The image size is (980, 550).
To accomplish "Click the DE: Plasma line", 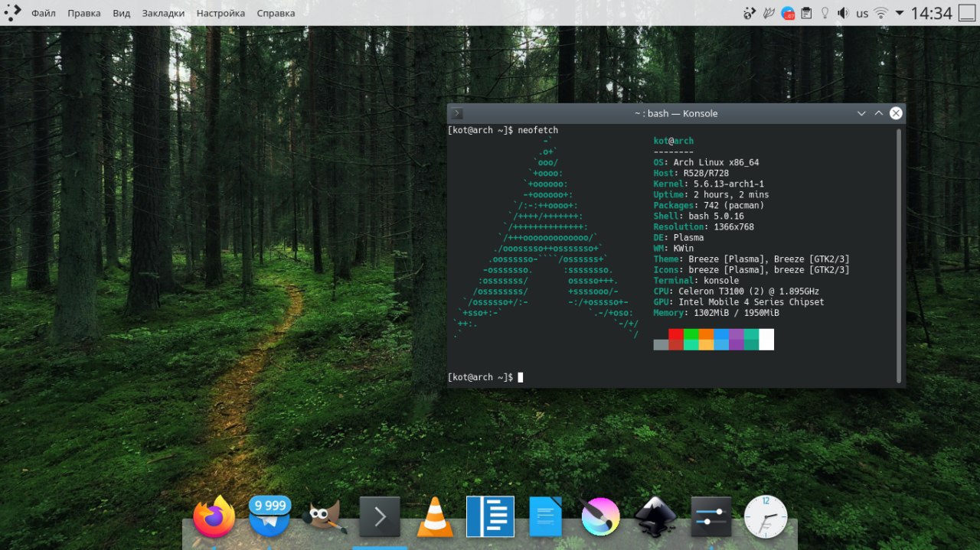I will [678, 237].
